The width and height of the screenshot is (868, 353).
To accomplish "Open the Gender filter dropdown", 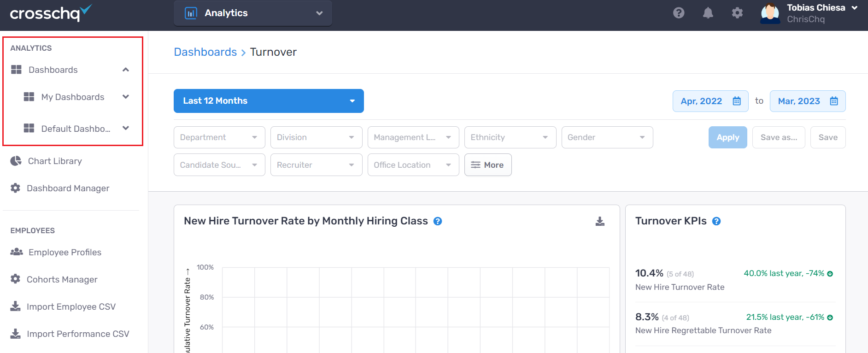I will pyautogui.click(x=607, y=137).
